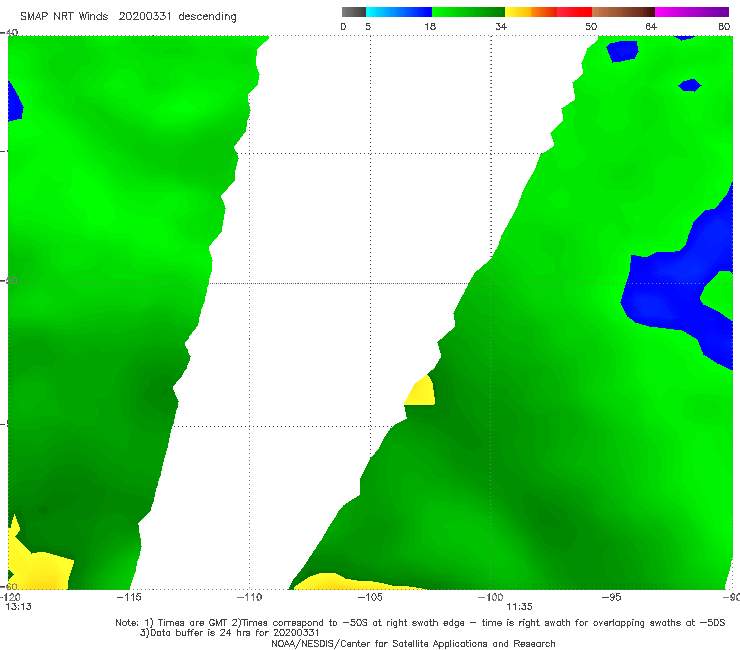Click the swath time '13:13'
This screenshot has height=650, width=740.
click(18, 607)
